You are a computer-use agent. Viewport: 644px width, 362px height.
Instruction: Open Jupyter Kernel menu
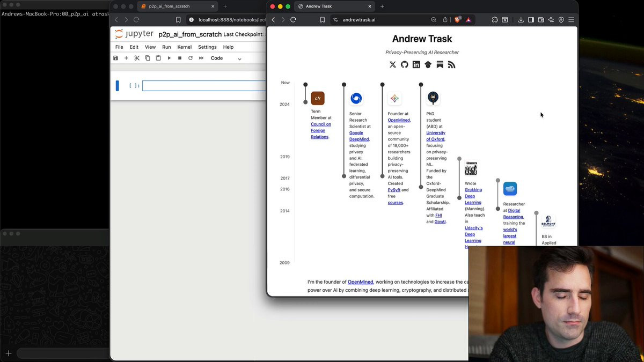pyautogui.click(x=184, y=47)
